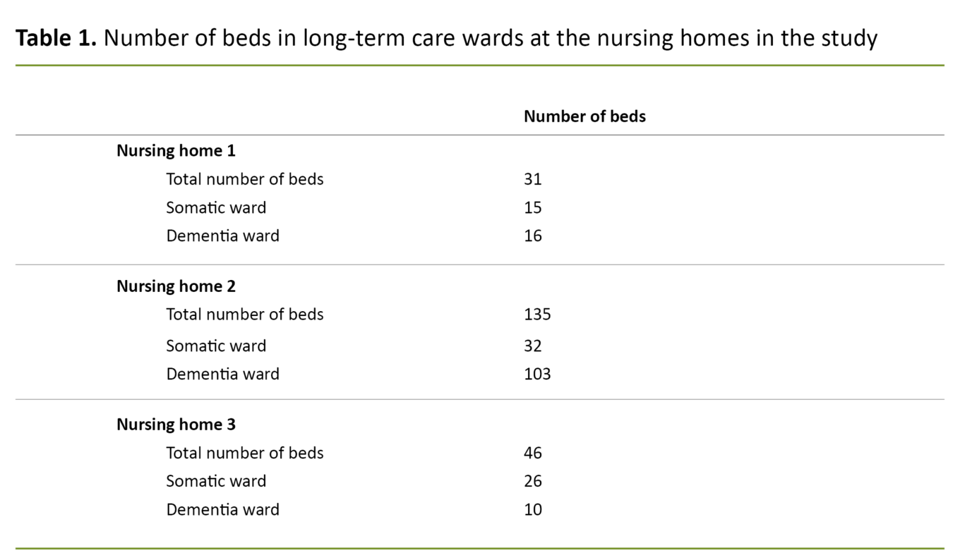Select the "Nursing home 1" row heading

click(x=176, y=150)
